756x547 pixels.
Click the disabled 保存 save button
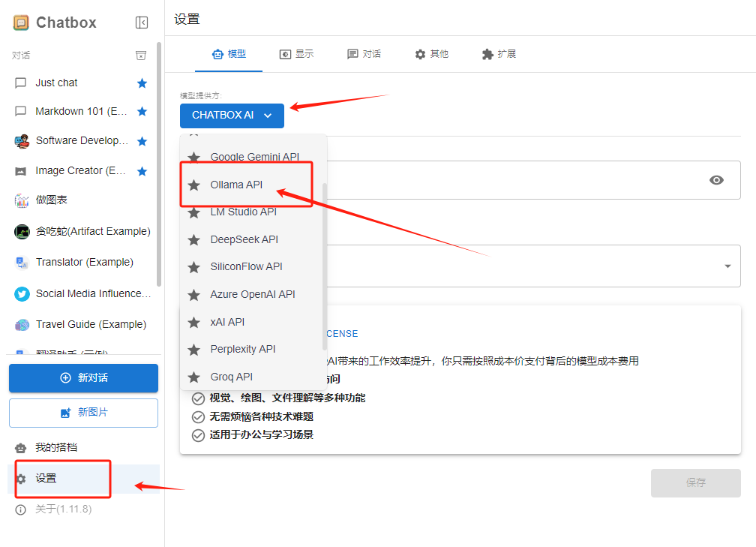[x=696, y=483]
